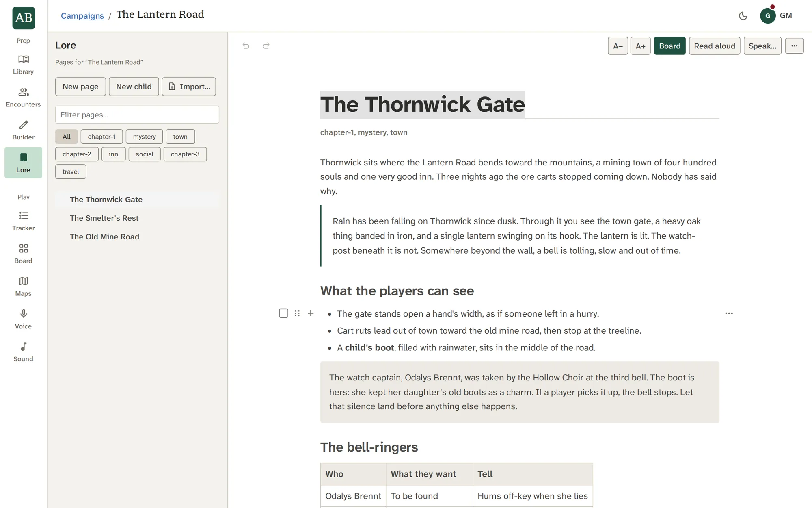This screenshot has height=508, width=812.
Task: Toggle the Board view button
Action: [x=669, y=46]
